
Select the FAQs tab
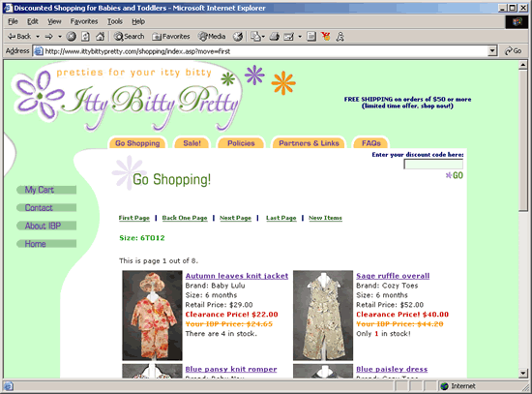(371, 143)
